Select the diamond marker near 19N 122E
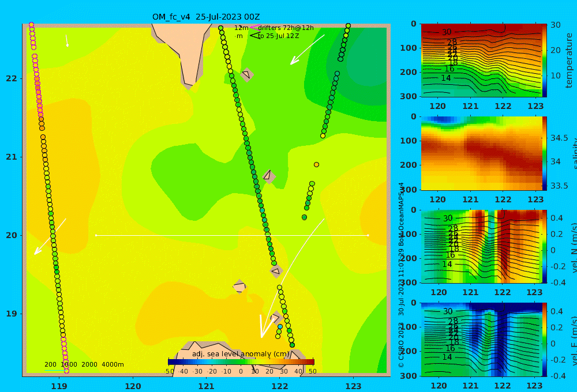 [276, 318]
